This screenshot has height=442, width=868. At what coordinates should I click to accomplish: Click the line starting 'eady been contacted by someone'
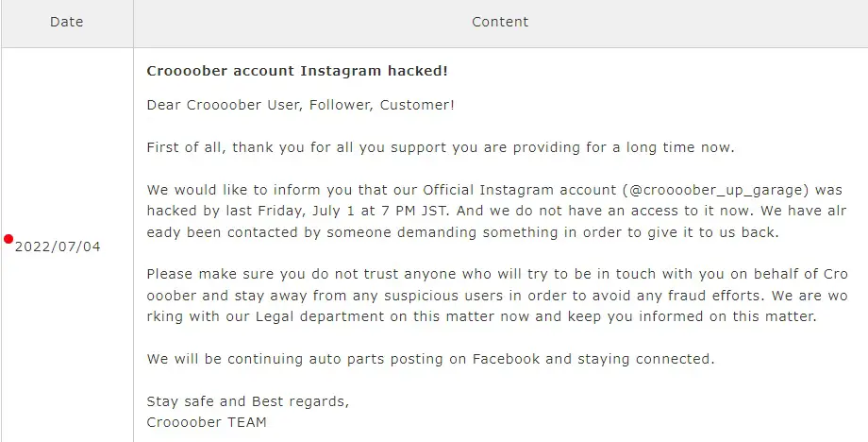click(463, 232)
